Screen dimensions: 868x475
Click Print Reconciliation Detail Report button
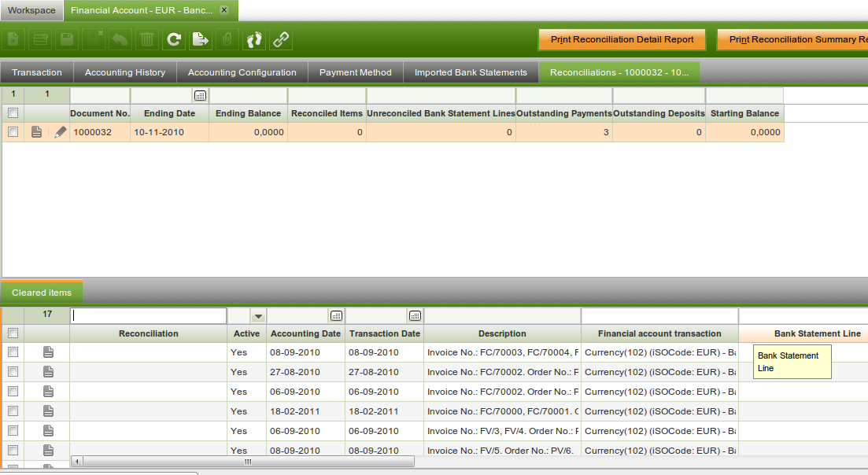click(x=622, y=39)
